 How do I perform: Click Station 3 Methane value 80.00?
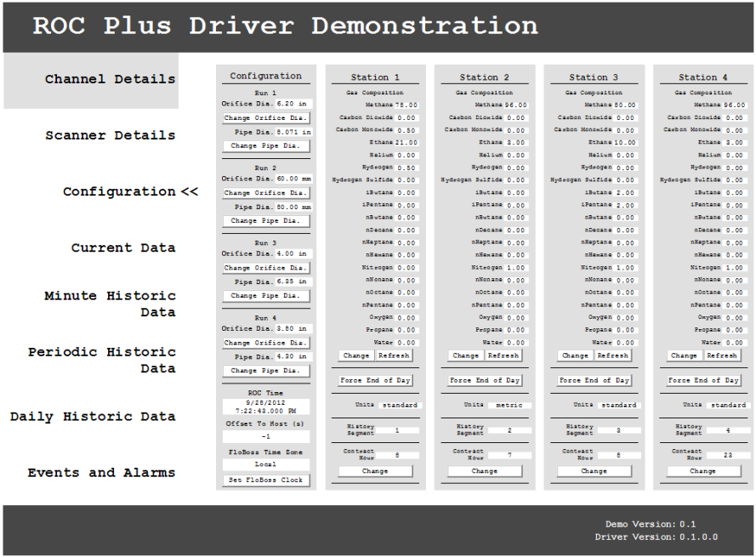point(625,105)
